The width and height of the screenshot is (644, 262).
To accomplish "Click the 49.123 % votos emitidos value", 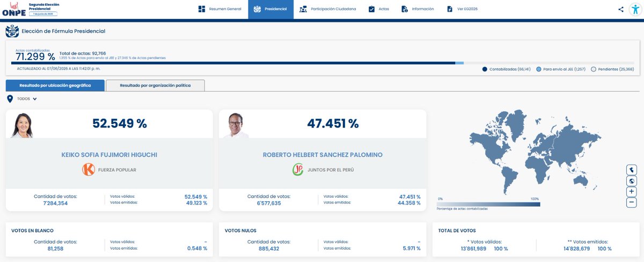I will tap(196, 203).
